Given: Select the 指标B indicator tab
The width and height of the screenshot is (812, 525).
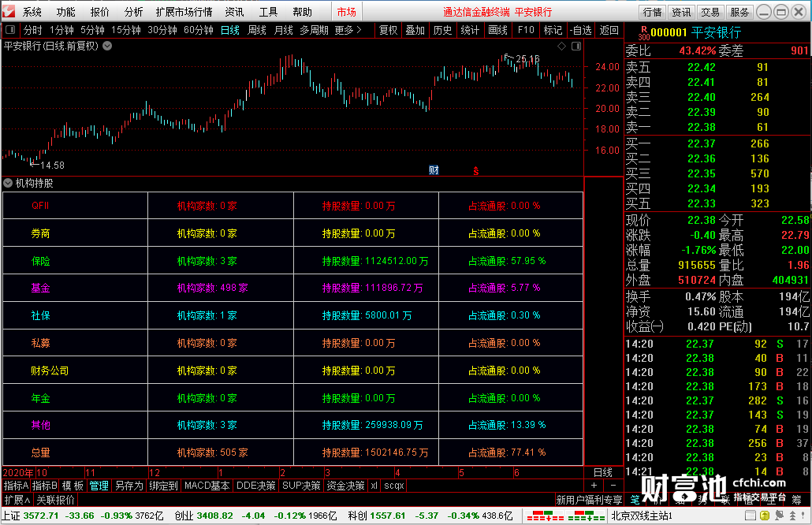Looking at the screenshot, I should coord(44,486).
